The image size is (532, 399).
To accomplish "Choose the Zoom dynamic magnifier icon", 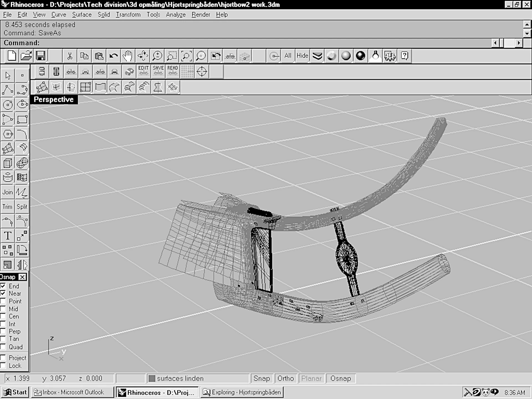I will 157,56.
